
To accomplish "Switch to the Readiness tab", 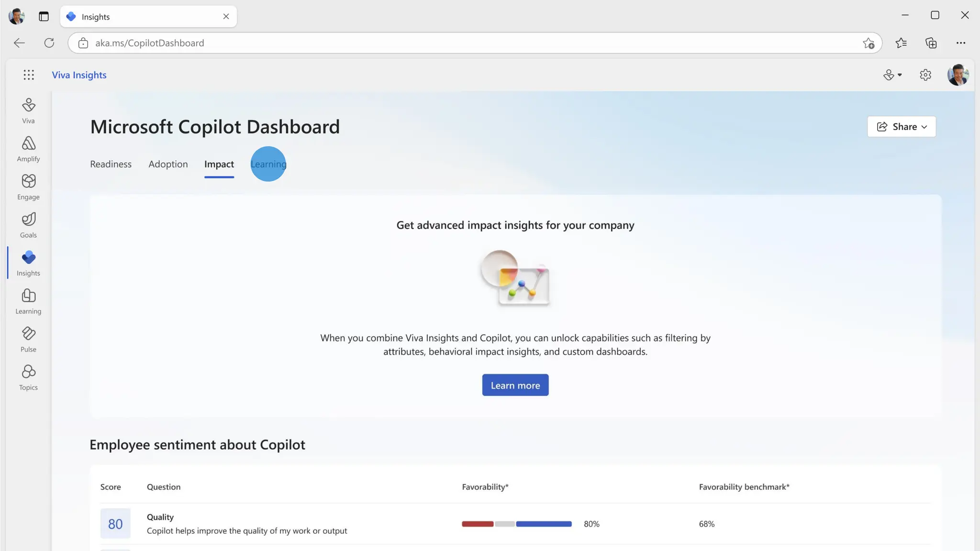I will click(x=111, y=164).
